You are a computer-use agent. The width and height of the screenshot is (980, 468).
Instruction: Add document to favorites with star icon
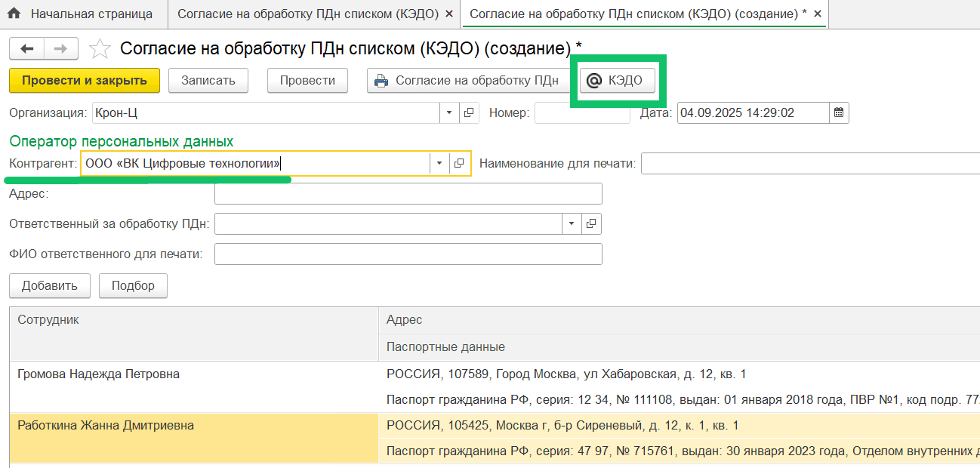[x=100, y=49]
